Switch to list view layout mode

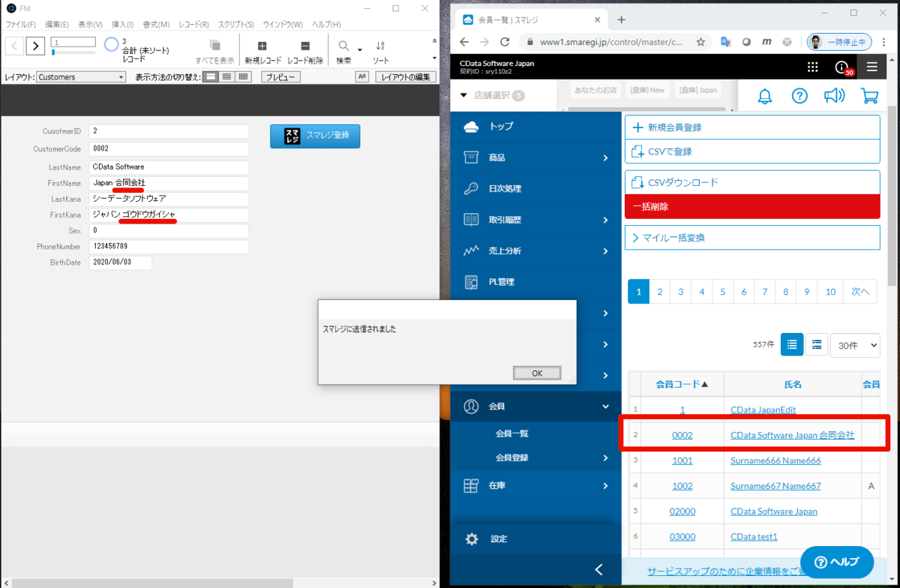point(226,76)
